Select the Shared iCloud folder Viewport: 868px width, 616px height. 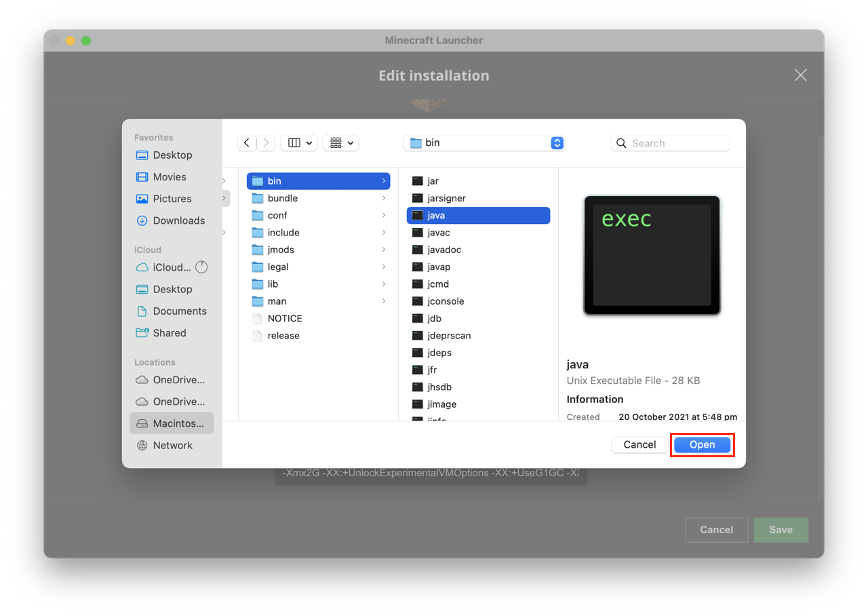click(167, 332)
